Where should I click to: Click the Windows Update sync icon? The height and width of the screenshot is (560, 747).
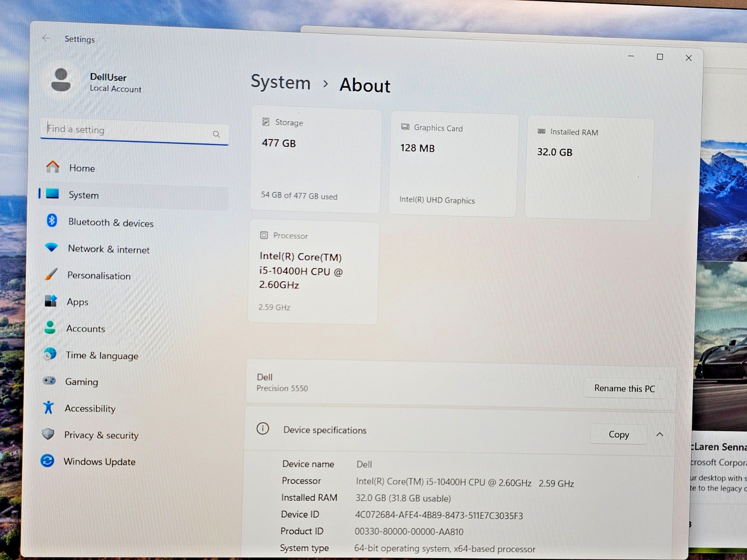[48, 461]
